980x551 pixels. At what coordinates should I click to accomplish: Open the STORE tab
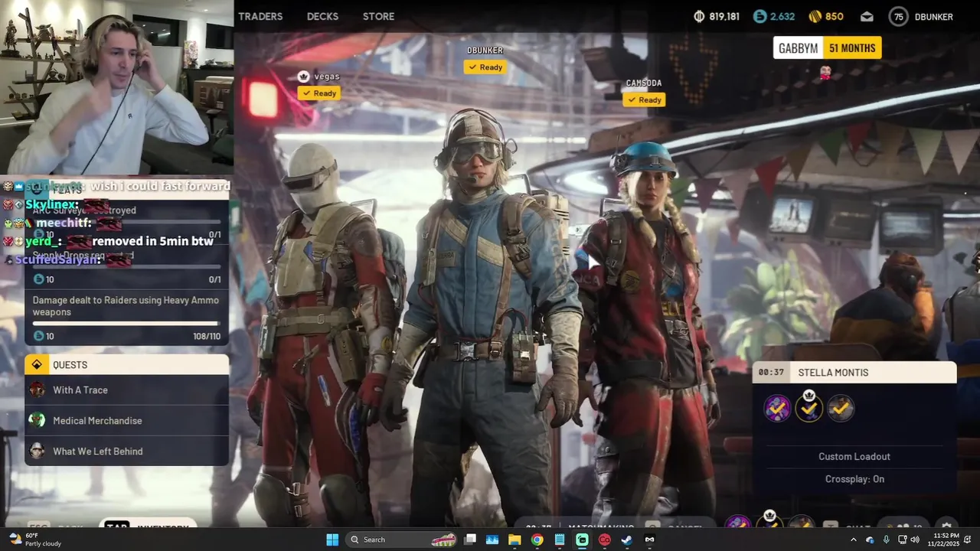[x=378, y=16]
